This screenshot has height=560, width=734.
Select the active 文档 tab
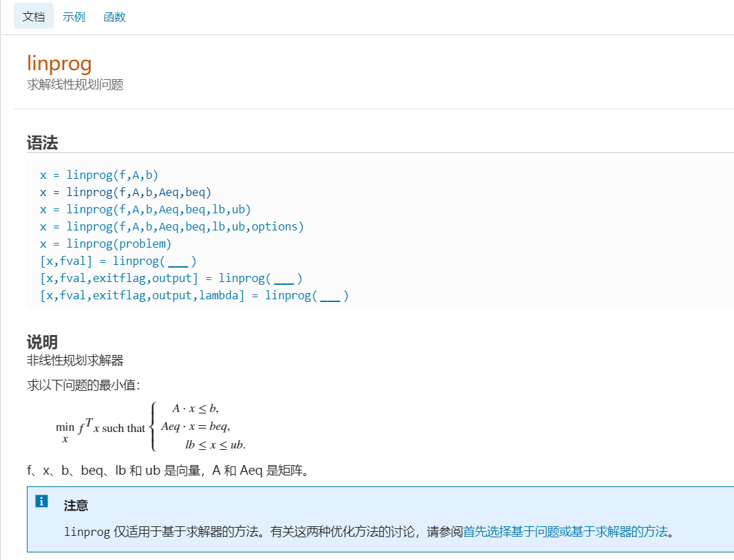pos(33,17)
